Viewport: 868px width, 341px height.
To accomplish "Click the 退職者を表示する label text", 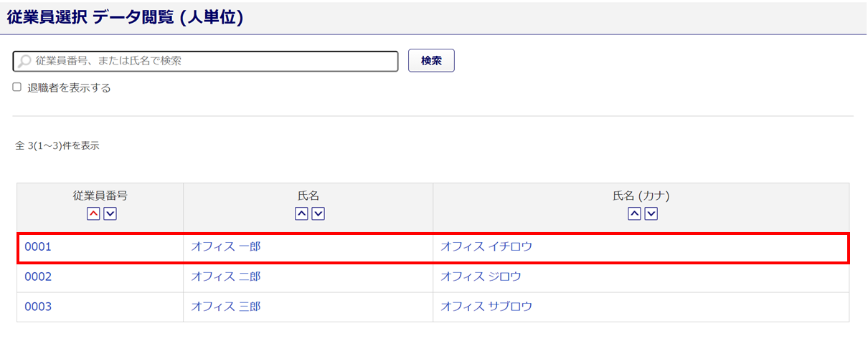I will (x=69, y=88).
